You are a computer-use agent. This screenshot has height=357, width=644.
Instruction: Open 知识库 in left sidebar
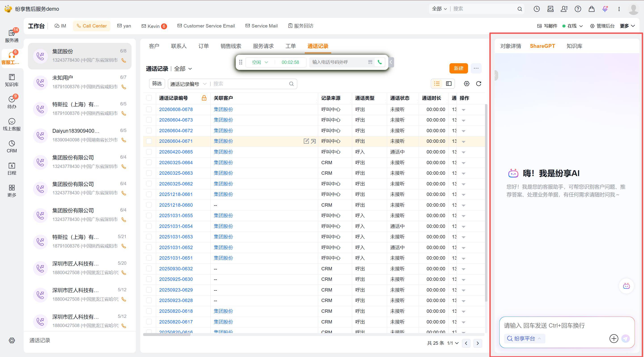coord(12,80)
